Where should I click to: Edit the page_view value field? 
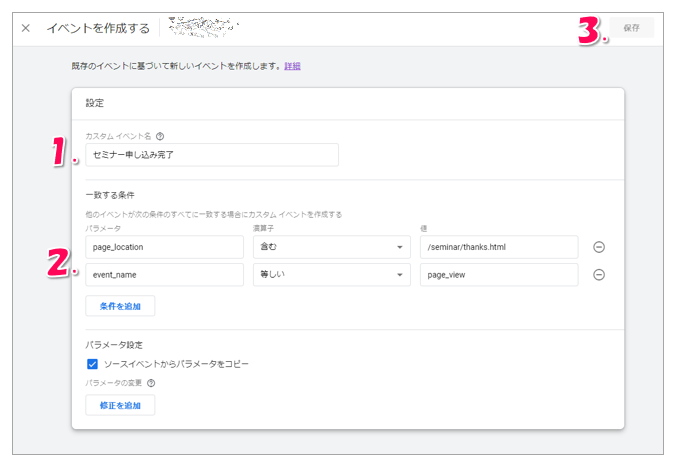point(498,275)
